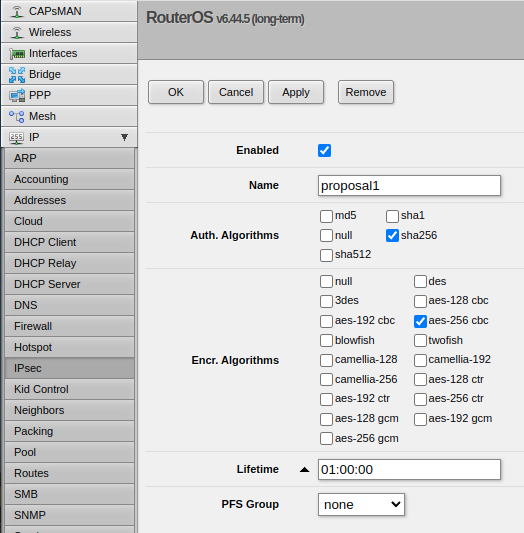Open the Hotspot submenu
The width and height of the screenshot is (524, 533).
click(69, 348)
